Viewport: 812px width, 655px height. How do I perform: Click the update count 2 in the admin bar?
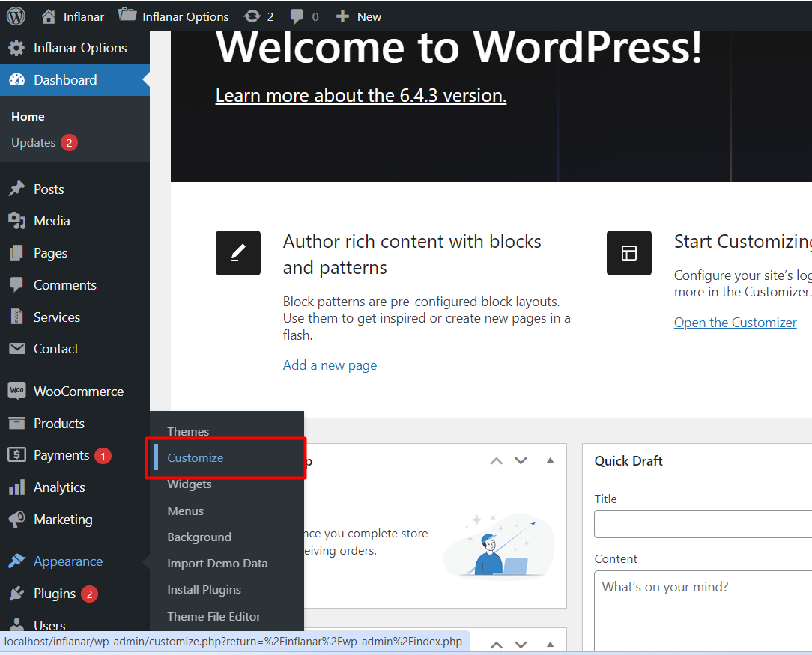(270, 17)
